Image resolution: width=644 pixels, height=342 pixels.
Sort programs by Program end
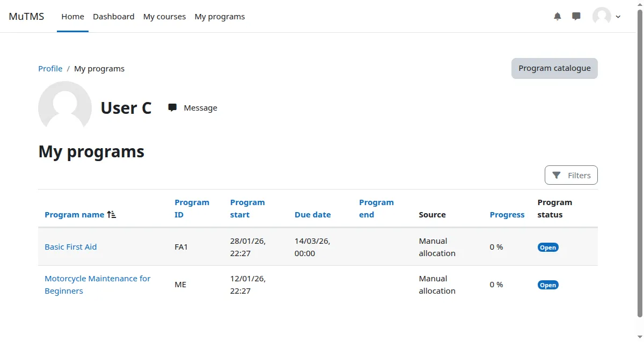376,208
